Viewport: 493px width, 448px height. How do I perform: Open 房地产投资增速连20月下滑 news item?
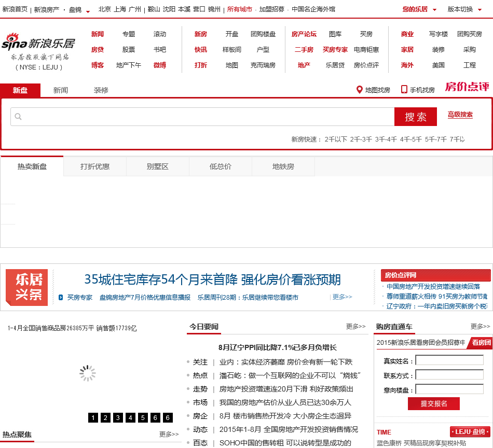pos(286,389)
